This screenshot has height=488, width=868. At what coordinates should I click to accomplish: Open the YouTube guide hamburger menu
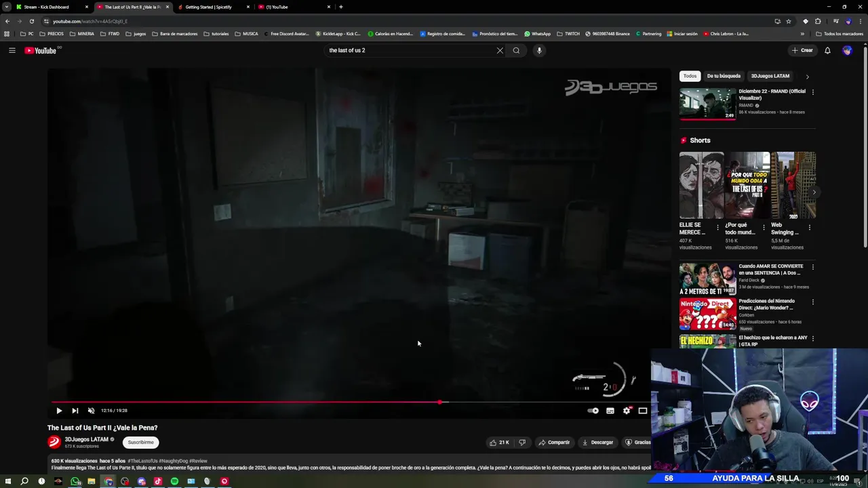[12, 50]
